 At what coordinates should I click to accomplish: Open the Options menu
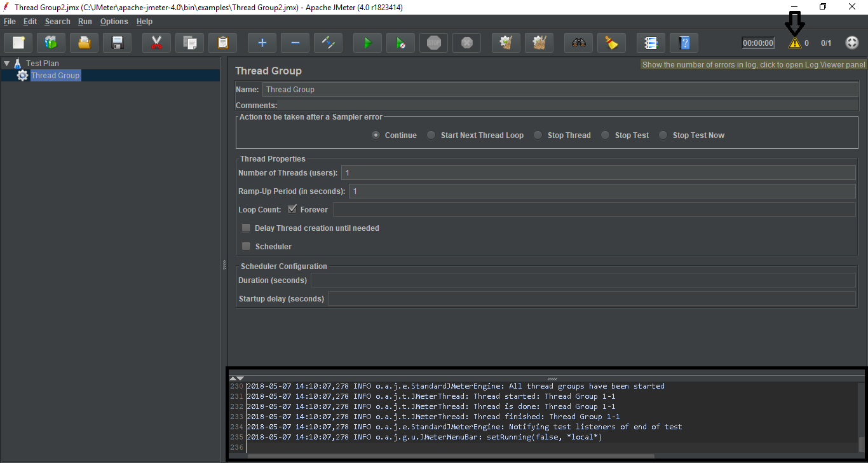(x=114, y=22)
